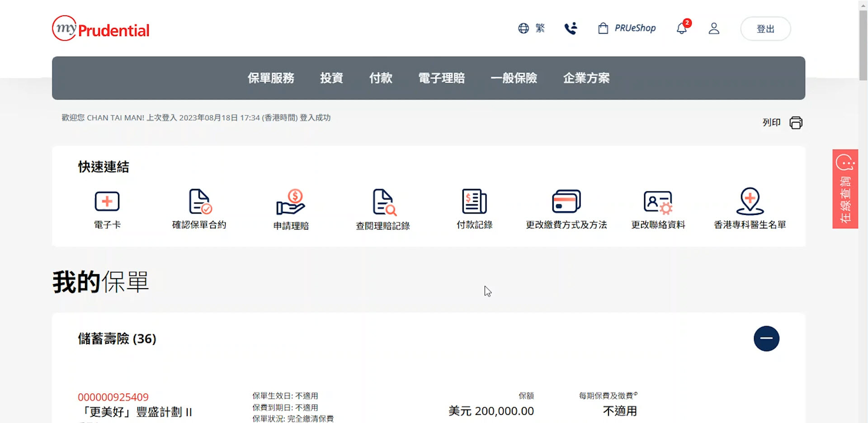Open 付款記錄 payment history icon
The height and width of the screenshot is (423, 868).
474,202
